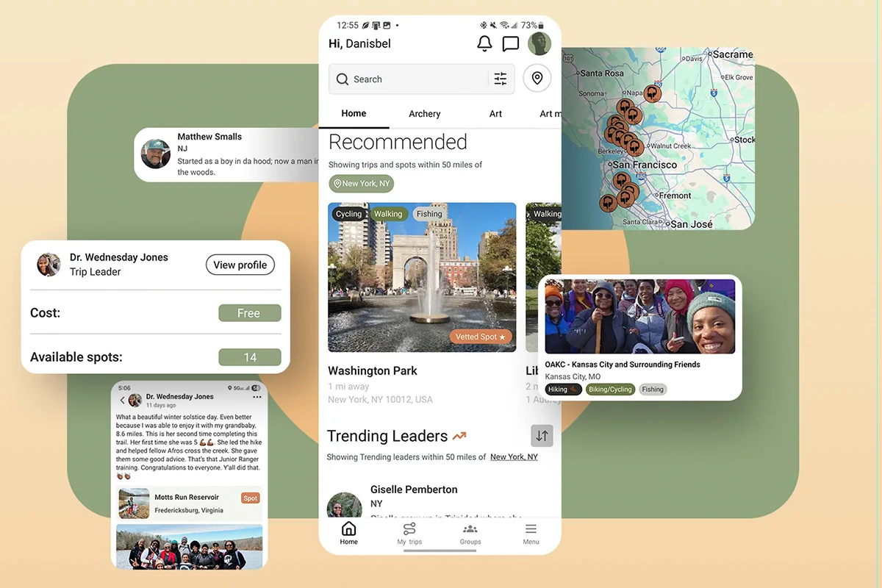Click back arrow in Dr. Wednesday Jones post
This screenshot has height=588, width=882.
[122, 401]
